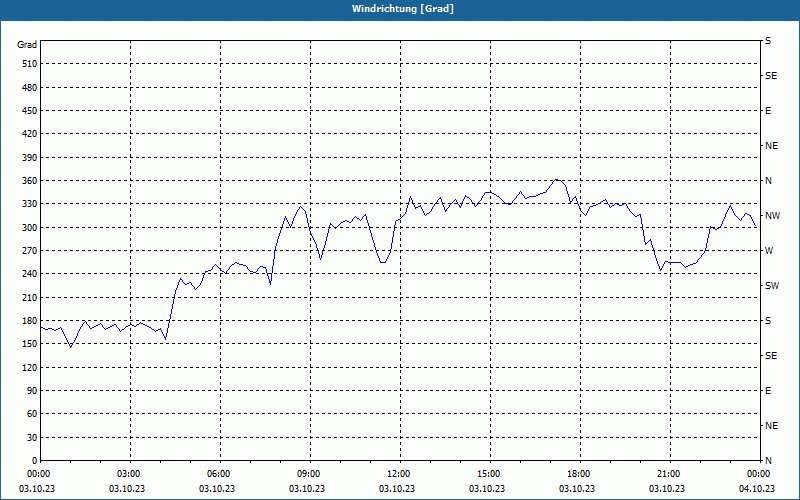Click the 03.10.23 date under 18:00

point(577,489)
